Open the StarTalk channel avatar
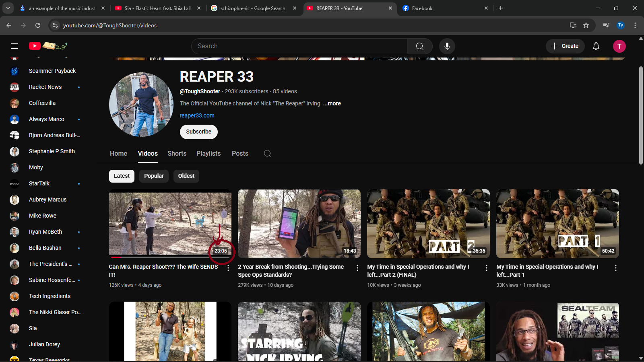The height and width of the screenshot is (362, 644). [14, 184]
